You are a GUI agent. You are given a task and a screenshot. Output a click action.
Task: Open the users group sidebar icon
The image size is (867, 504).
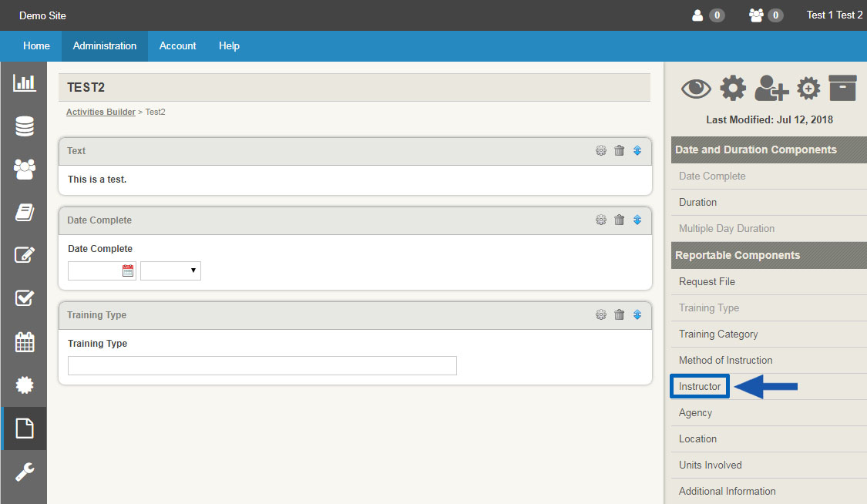25,169
